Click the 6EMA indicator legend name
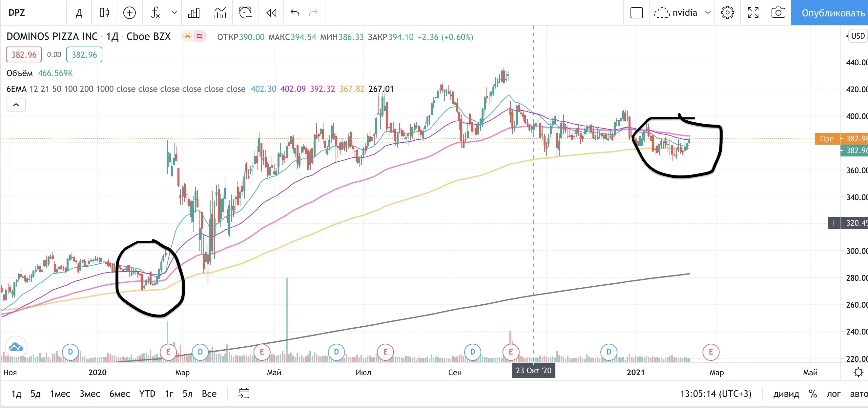Image resolution: width=868 pixels, height=408 pixels. click(16, 89)
